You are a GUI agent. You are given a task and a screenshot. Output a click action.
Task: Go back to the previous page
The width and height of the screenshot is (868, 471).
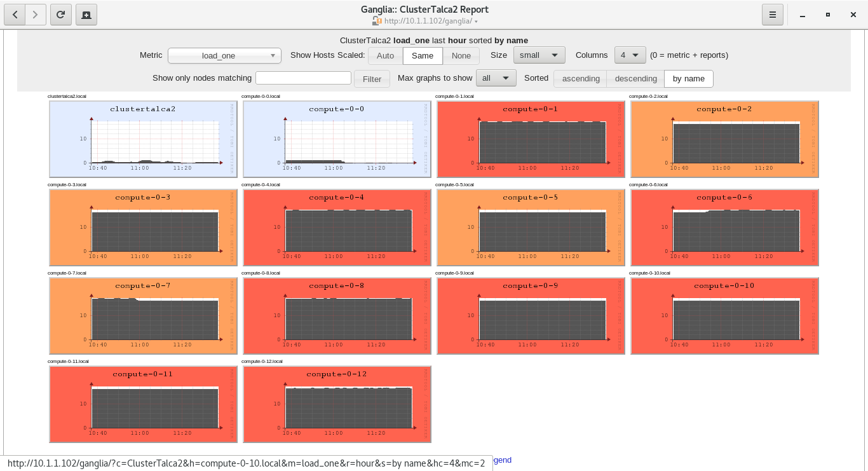(15, 15)
